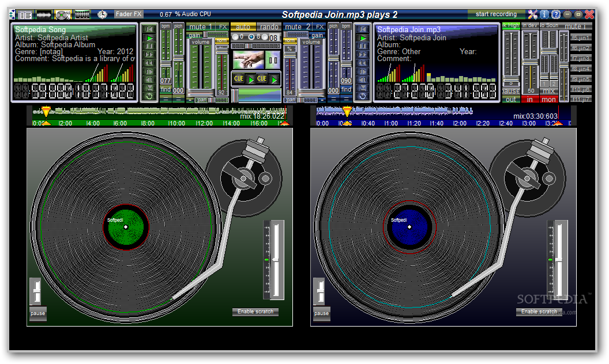Fast forward deck 1

coord(149,55)
